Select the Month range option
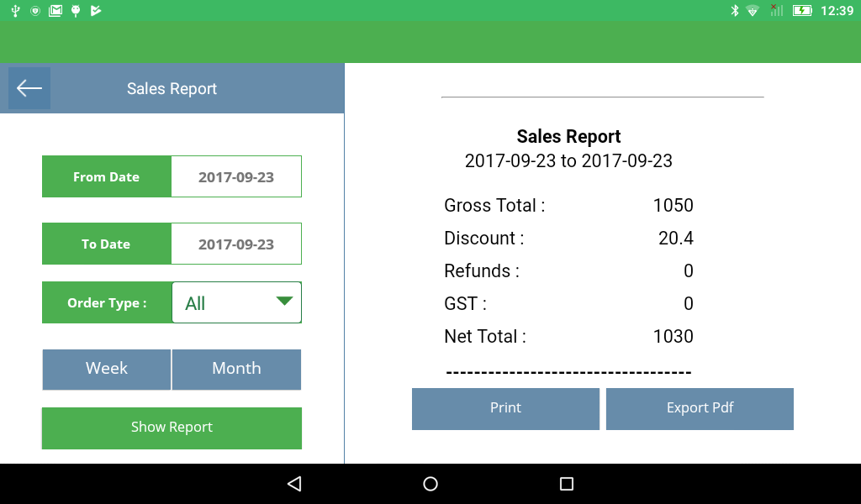Image resolution: width=861 pixels, height=504 pixels. tap(236, 369)
